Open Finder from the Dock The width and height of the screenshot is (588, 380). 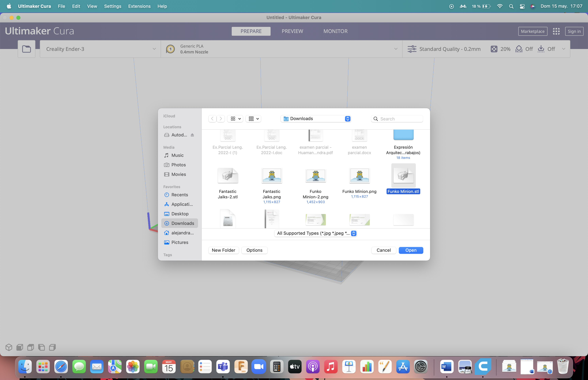tap(25, 367)
